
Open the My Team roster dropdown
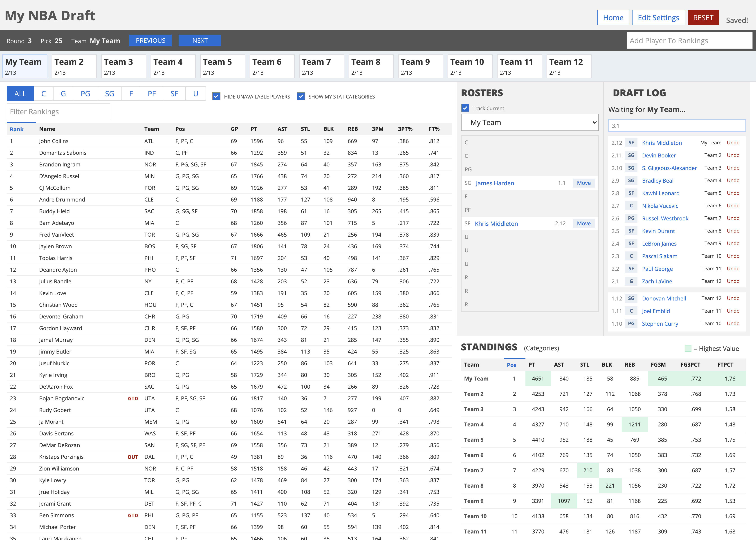pos(529,122)
